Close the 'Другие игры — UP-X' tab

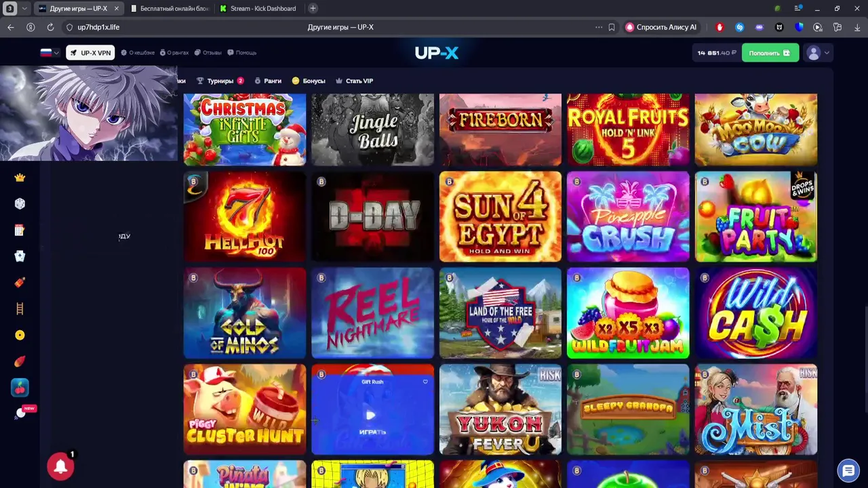(116, 8)
